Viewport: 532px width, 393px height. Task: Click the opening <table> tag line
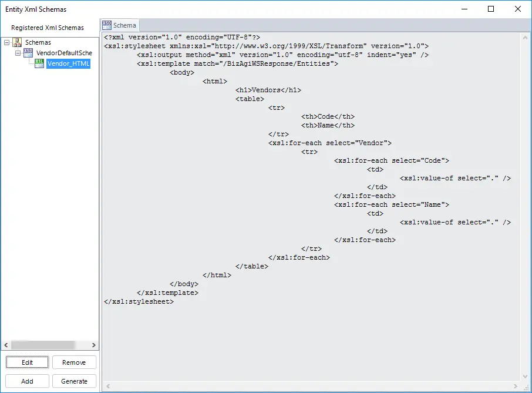(x=250, y=99)
